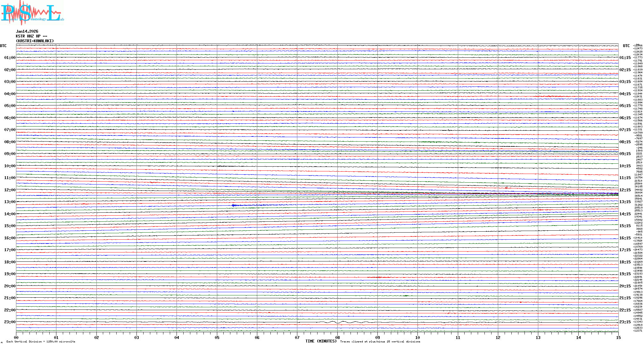
Task: Click minute 15 tick label on the bottom axis
Action: click(618, 337)
